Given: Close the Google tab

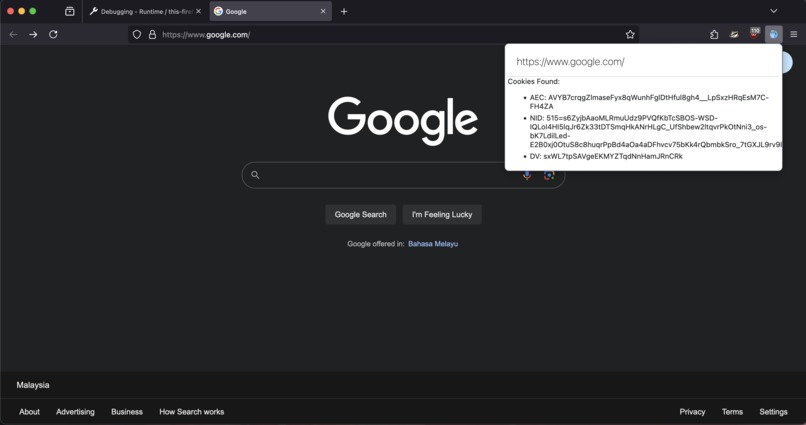Looking at the screenshot, I should point(323,11).
